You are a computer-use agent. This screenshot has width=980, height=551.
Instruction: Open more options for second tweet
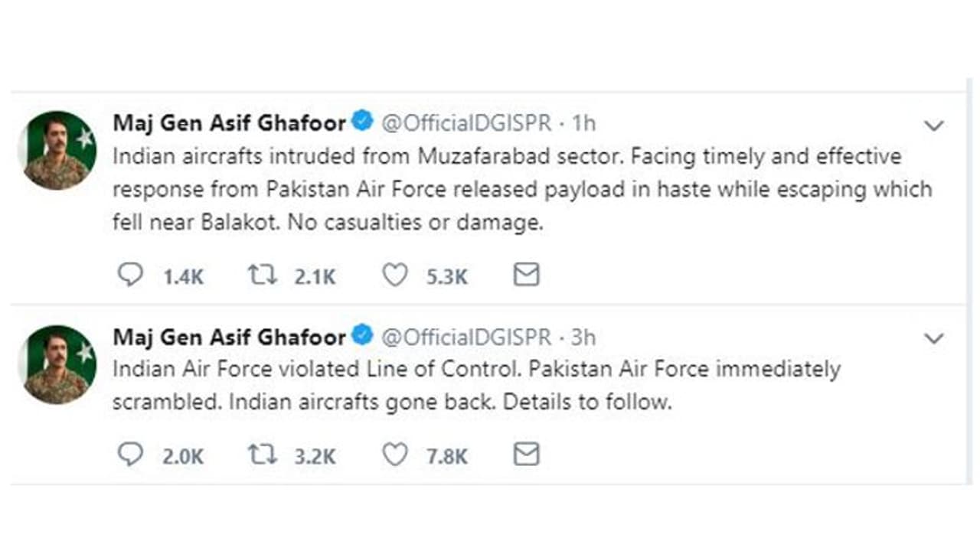(x=934, y=338)
